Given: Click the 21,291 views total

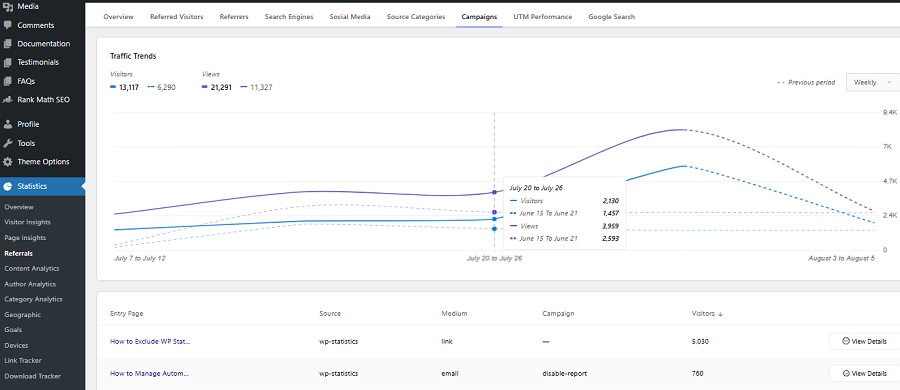Looking at the screenshot, I should tap(221, 87).
